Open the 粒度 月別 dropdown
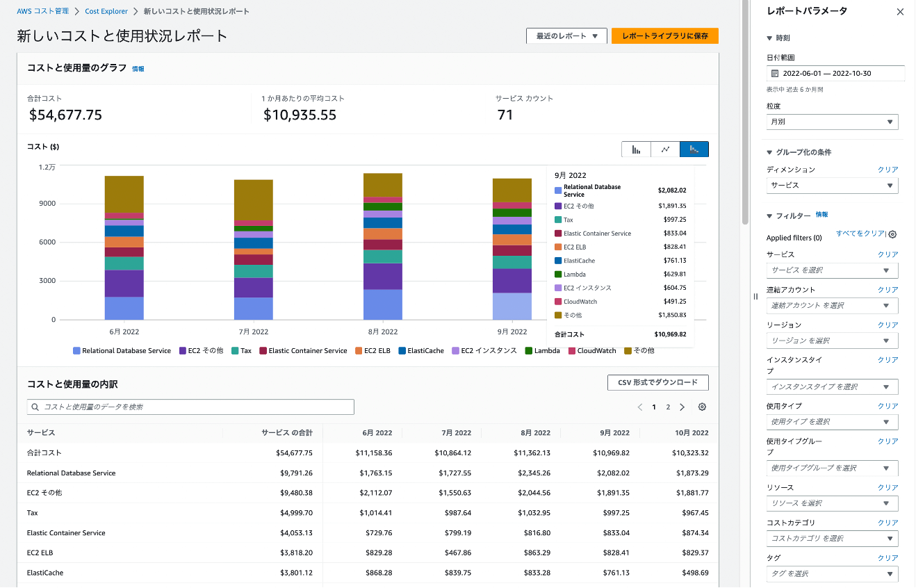Screen dimensions: 916x588 832,122
